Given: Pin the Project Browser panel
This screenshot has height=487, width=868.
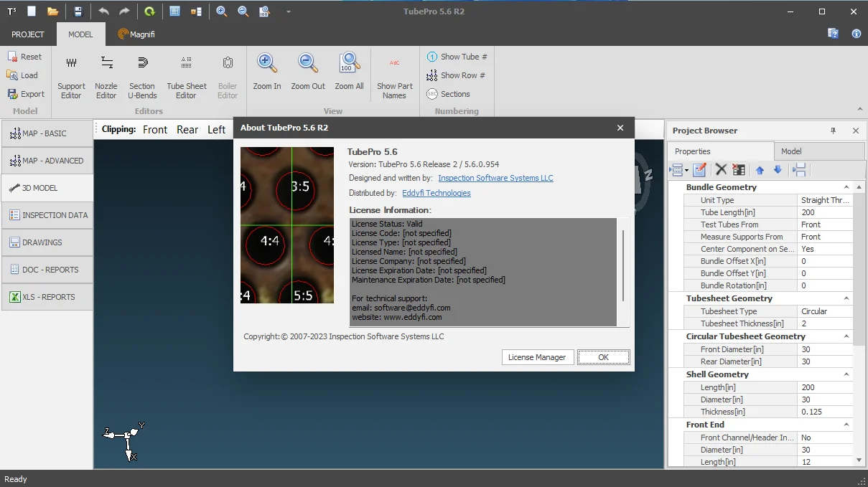Looking at the screenshot, I should point(834,131).
